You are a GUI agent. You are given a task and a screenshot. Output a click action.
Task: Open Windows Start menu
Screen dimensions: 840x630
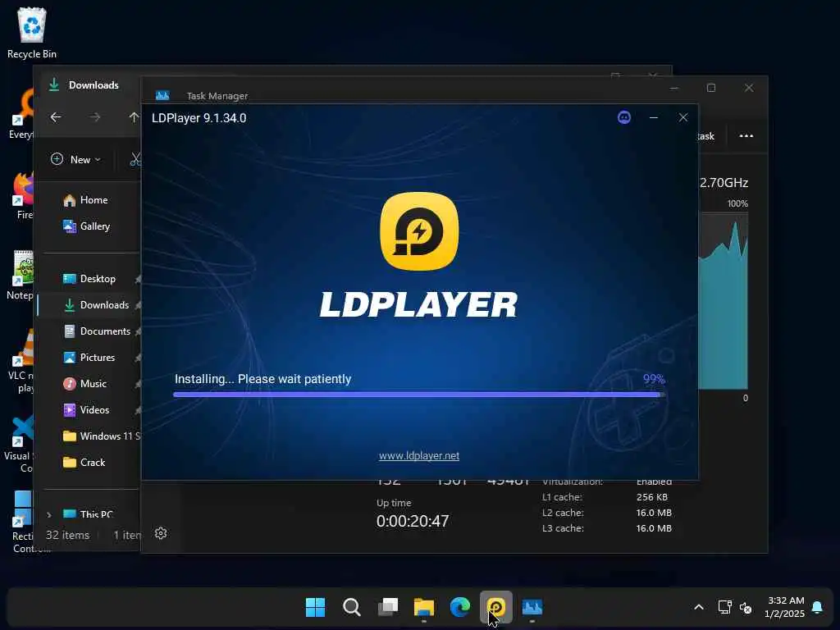coord(315,607)
